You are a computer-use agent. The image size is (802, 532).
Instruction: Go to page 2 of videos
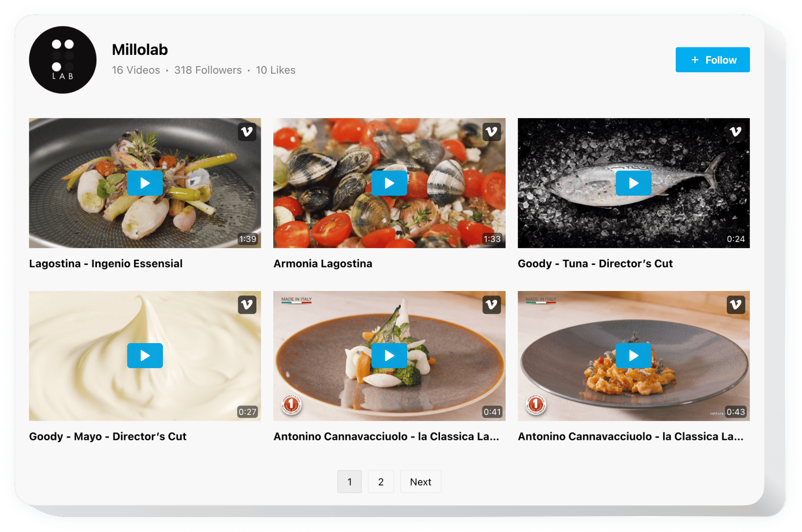[381, 481]
